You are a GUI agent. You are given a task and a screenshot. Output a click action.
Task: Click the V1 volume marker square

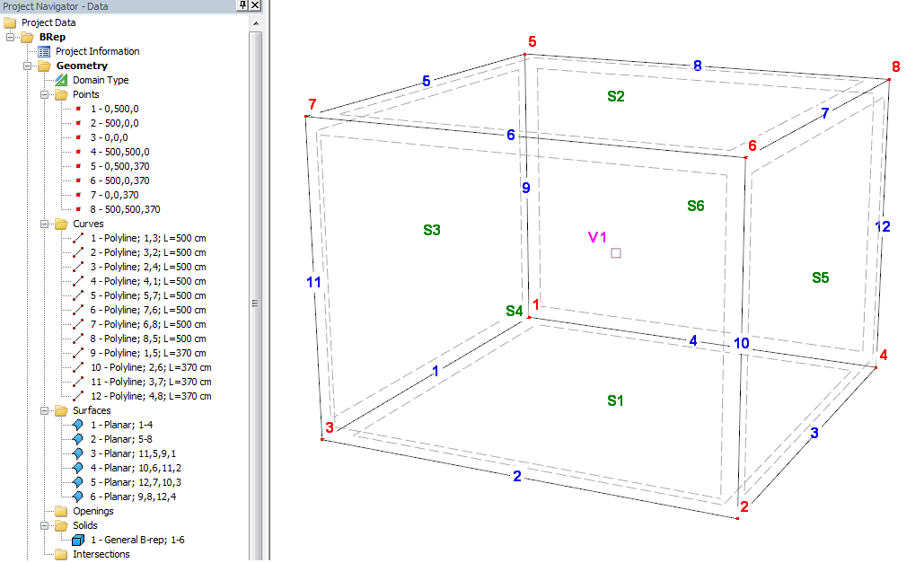pyautogui.click(x=616, y=253)
